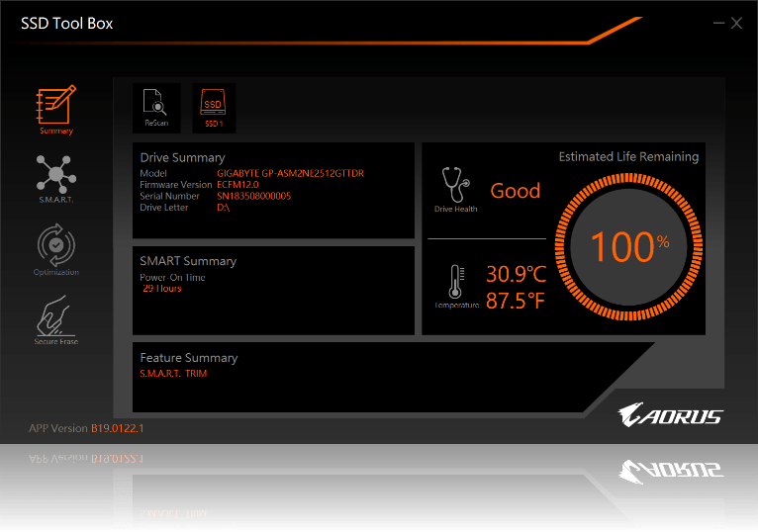
Task: Select the Secure Erase icon
Action: pos(56,319)
